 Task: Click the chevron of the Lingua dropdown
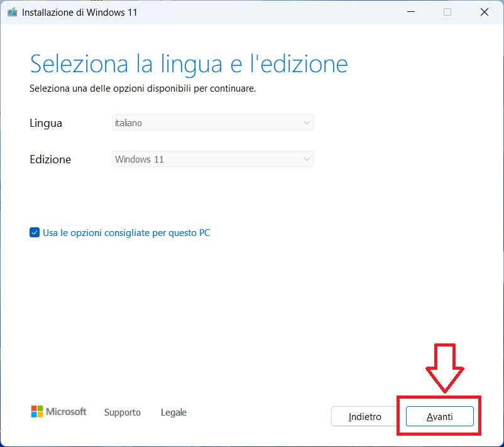point(307,123)
